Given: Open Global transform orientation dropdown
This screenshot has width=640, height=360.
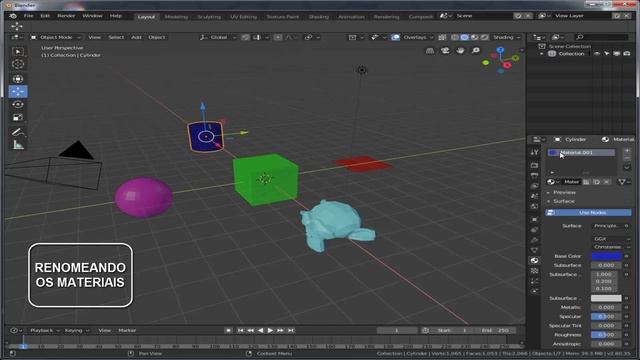Looking at the screenshot, I should 218,37.
